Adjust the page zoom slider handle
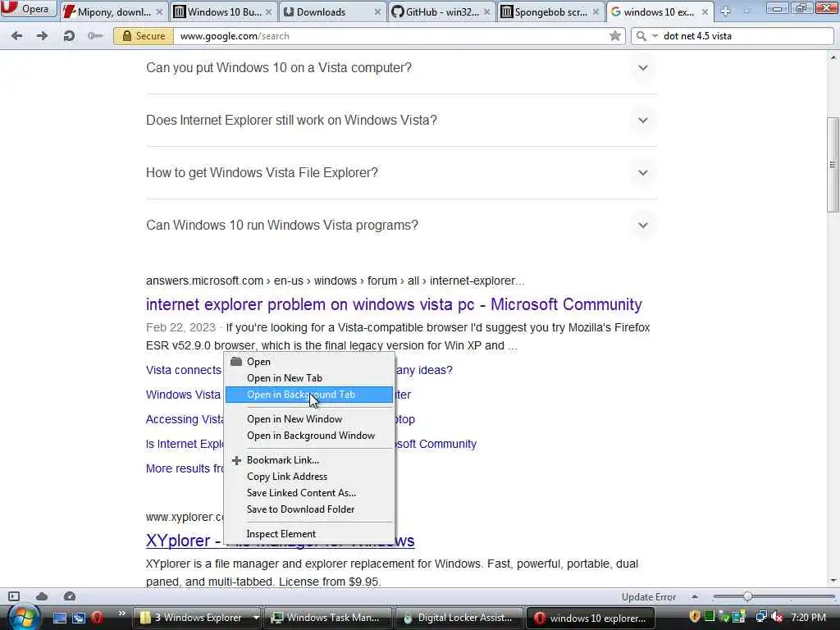840x630 pixels. tap(747, 596)
